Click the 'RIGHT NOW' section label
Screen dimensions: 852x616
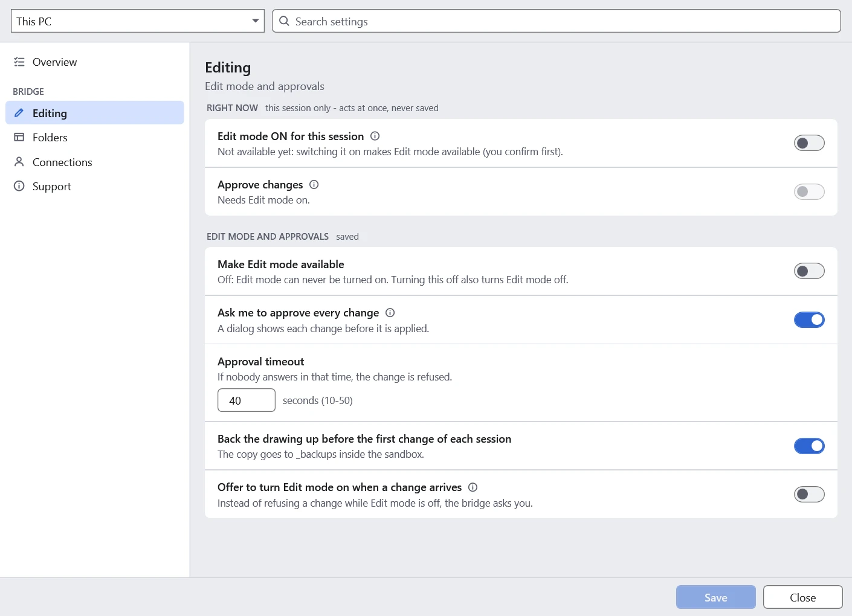(x=232, y=108)
